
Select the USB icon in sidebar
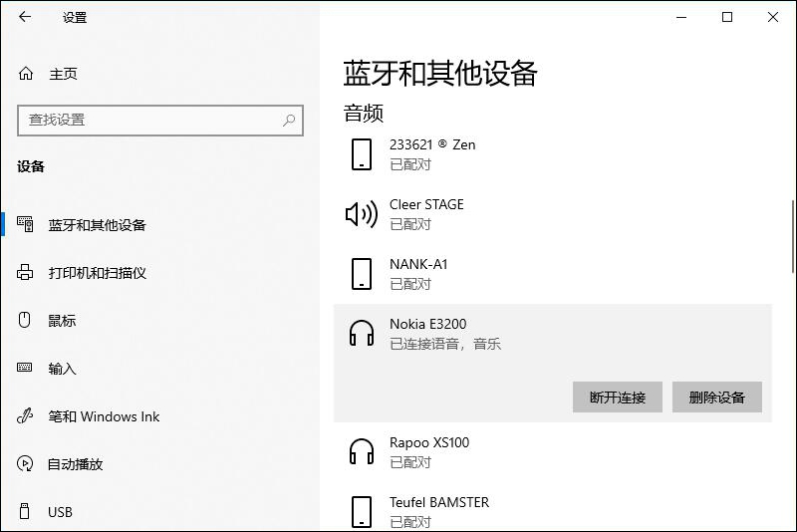(24, 511)
